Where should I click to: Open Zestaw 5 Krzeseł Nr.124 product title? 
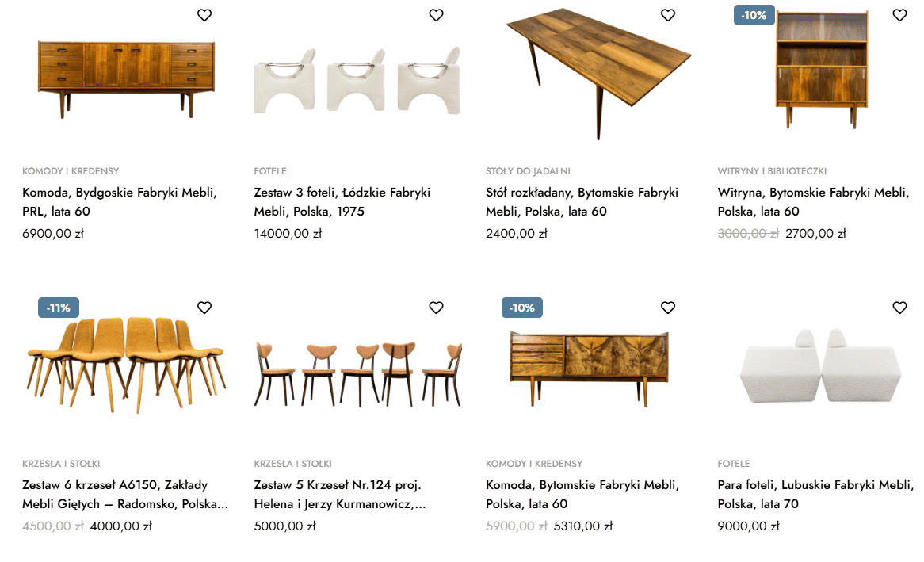pos(340,494)
